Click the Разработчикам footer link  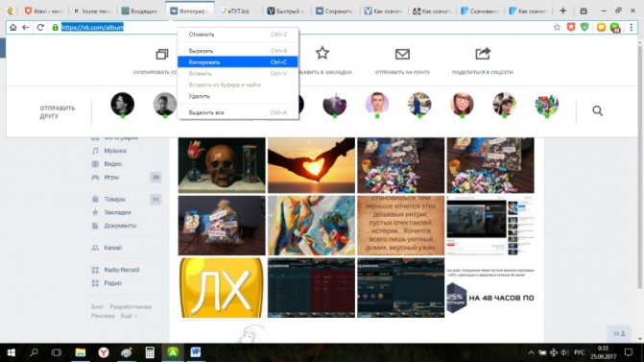click(131, 307)
